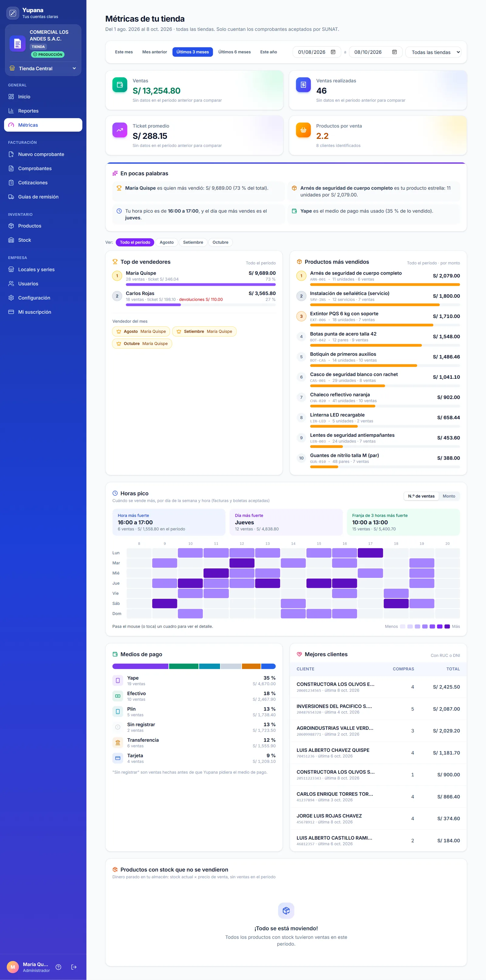This screenshot has width=486, height=980.
Task: Filter view to Setiembre
Action: 193,242
